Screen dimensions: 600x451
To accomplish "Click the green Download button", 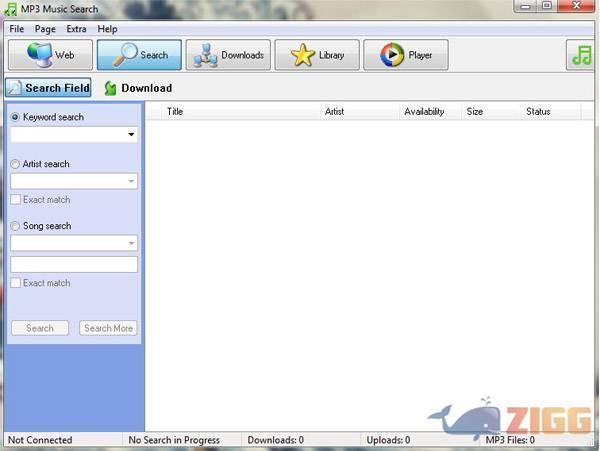I will pyautogui.click(x=137, y=88).
